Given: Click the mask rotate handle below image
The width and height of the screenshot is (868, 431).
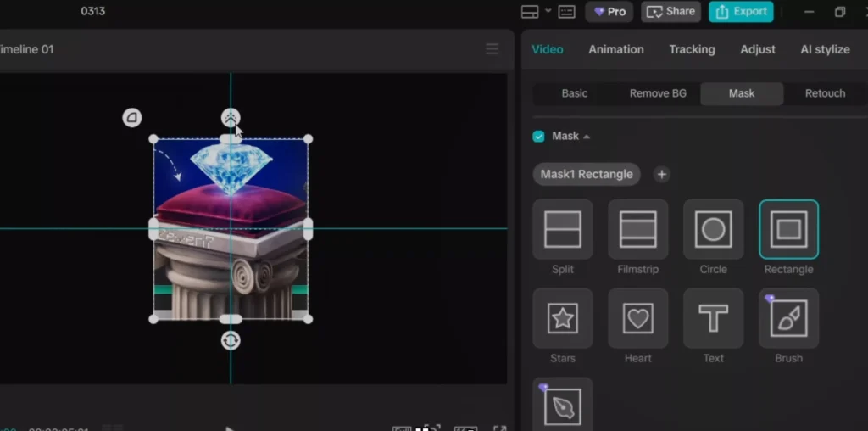Looking at the screenshot, I should 231,340.
